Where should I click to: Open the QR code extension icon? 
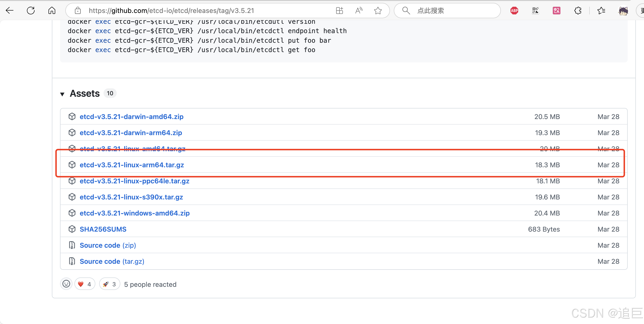(535, 11)
